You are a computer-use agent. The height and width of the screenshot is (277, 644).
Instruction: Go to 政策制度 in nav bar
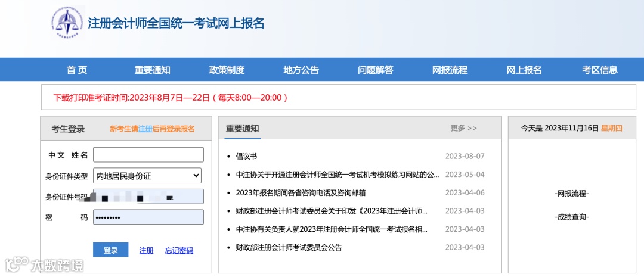point(227,70)
